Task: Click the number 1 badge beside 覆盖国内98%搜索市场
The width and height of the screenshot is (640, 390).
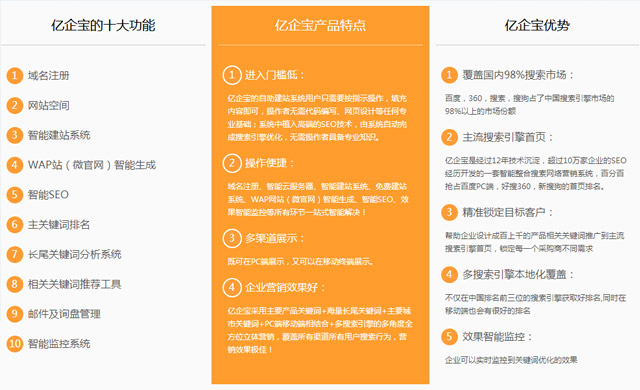Action: [x=449, y=75]
